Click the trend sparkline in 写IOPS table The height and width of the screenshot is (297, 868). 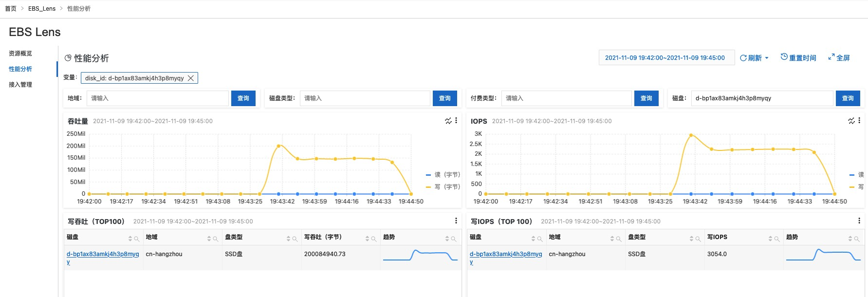coord(823,255)
